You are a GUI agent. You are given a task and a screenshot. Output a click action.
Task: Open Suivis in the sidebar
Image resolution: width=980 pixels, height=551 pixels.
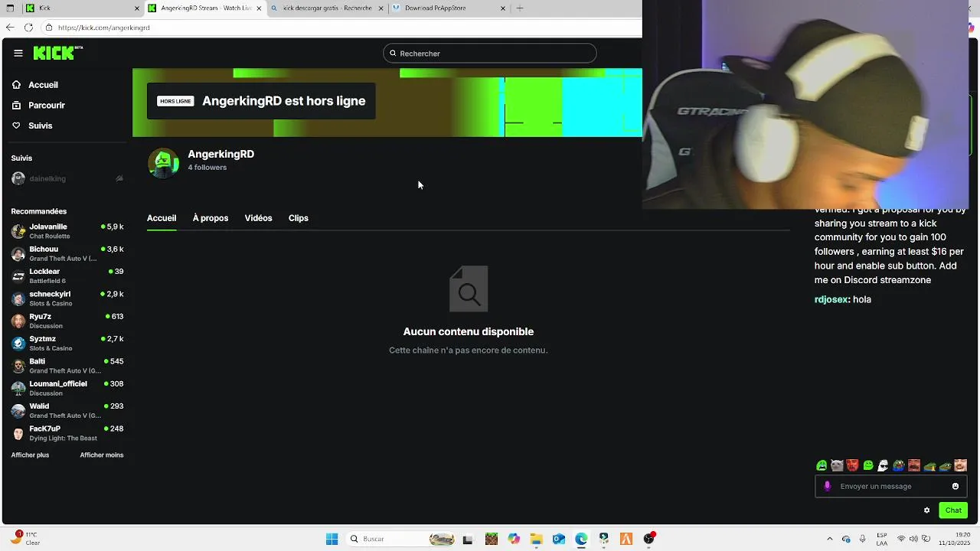(40, 126)
